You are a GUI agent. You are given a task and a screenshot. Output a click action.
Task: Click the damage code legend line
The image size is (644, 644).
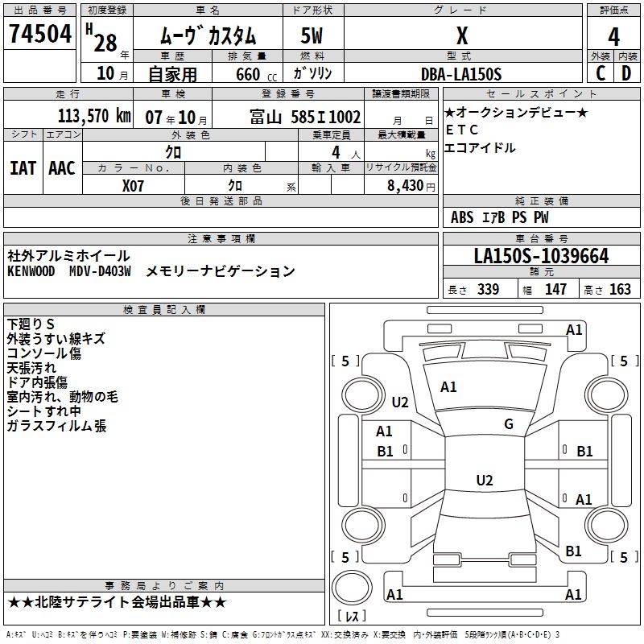pos(283,635)
